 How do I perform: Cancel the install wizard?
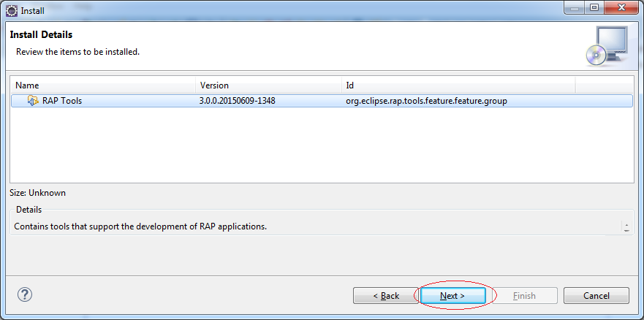pyautogui.click(x=596, y=296)
